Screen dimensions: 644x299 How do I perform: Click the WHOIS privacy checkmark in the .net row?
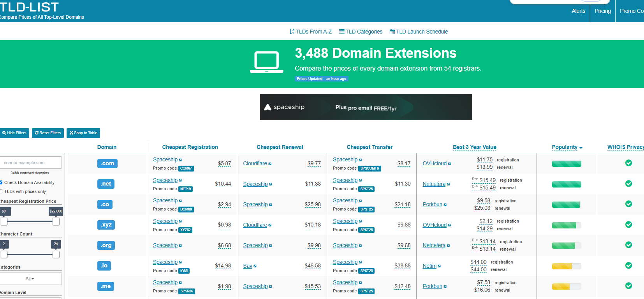pyautogui.click(x=628, y=183)
